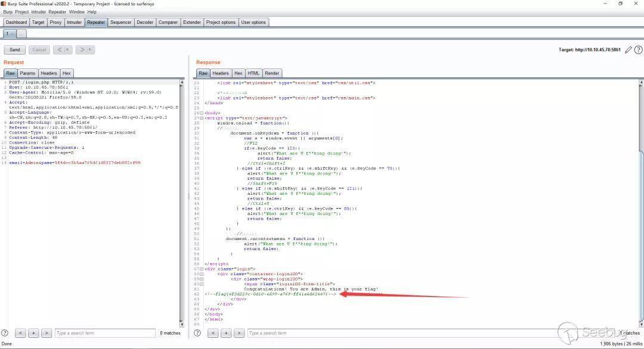Open the Repeater menu in the menu bar
Screen dimensions: 644x349
(x=57, y=12)
